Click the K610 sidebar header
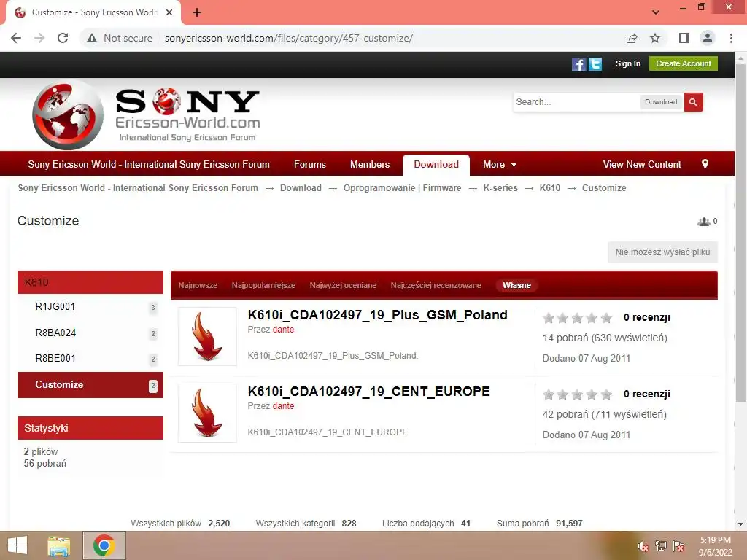Image resolution: width=747 pixels, height=560 pixels. (90, 282)
